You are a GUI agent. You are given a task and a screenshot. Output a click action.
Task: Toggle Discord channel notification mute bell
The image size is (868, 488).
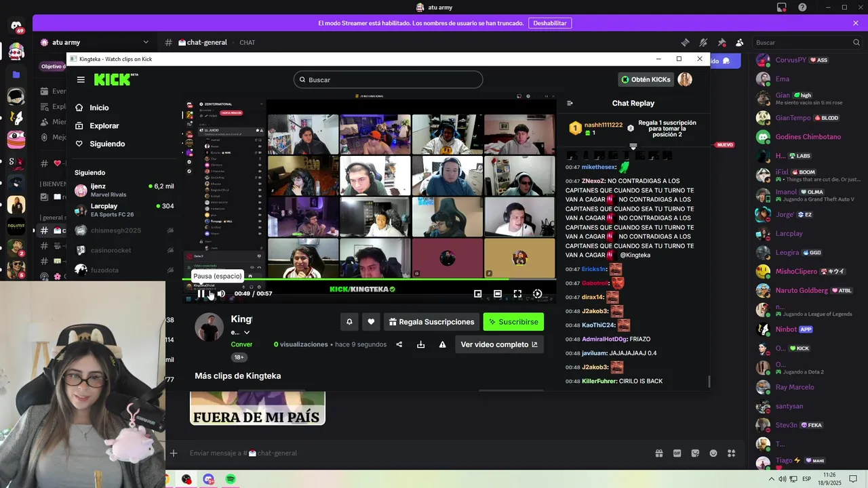coord(703,43)
